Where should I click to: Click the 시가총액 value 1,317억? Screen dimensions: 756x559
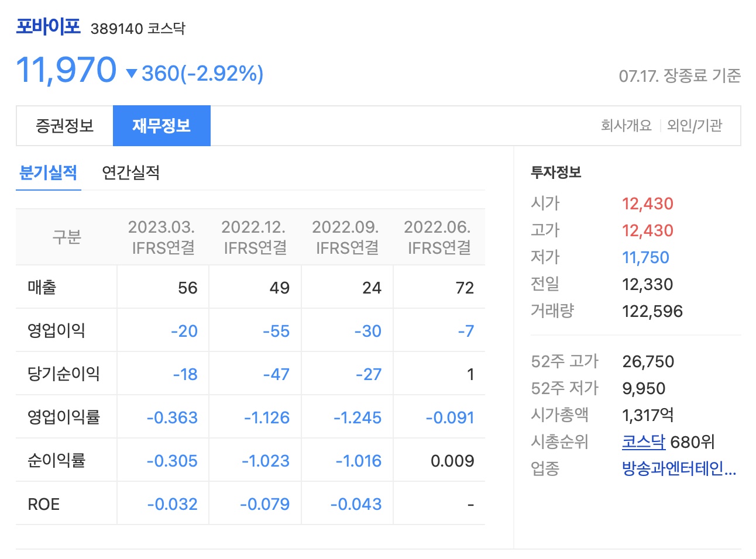649,415
